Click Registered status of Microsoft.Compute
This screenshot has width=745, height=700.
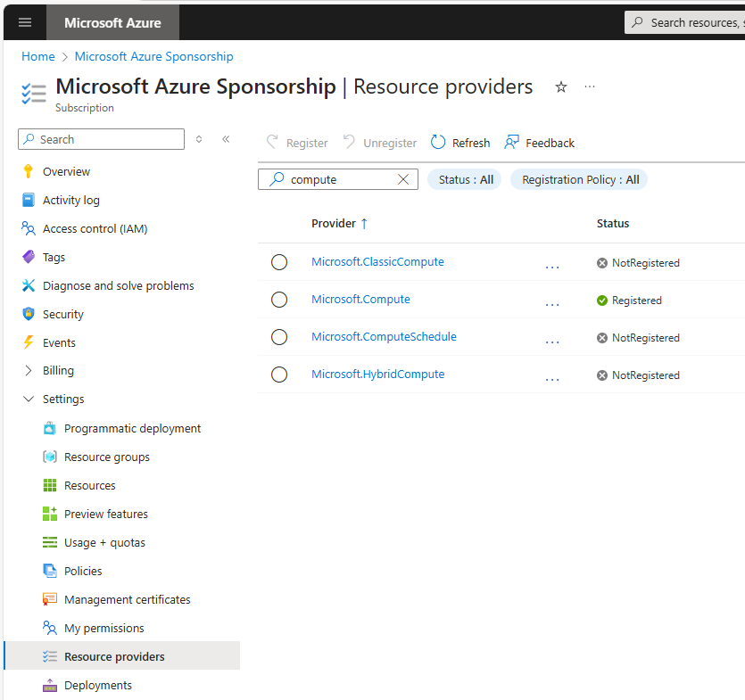(629, 301)
